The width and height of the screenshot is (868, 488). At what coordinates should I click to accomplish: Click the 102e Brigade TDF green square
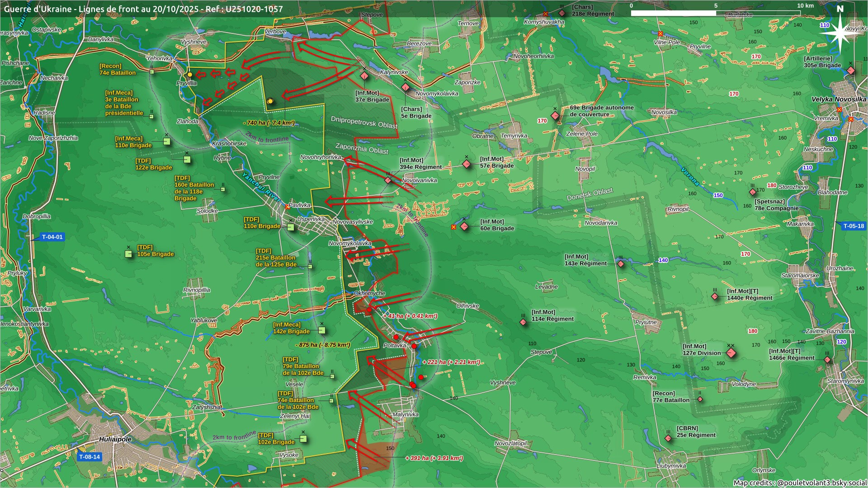click(303, 439)
